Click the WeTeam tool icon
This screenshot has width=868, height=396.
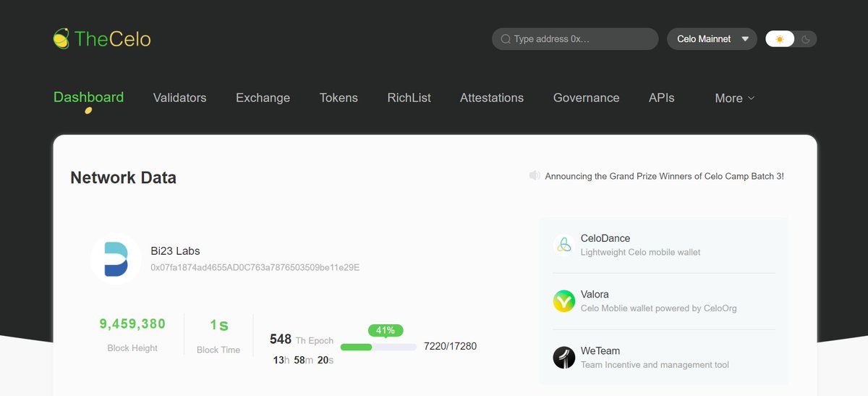[564, 358]
